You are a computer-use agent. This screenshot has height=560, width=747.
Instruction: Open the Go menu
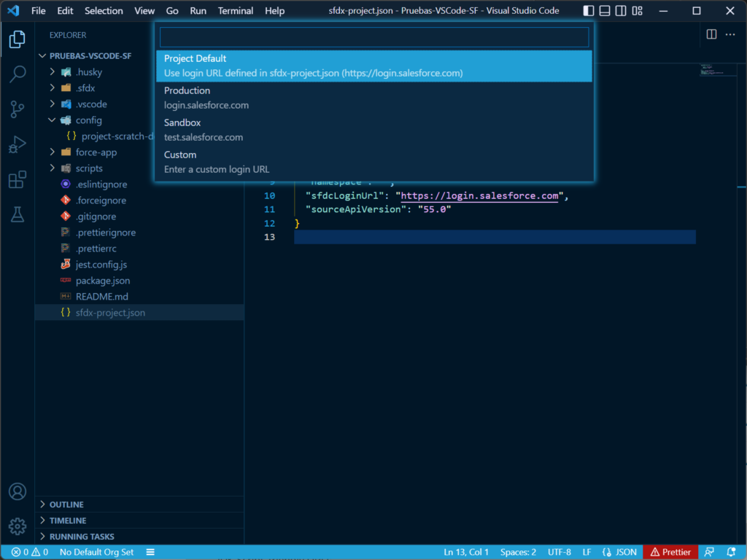pyautogui.click(x=172, y=10)
